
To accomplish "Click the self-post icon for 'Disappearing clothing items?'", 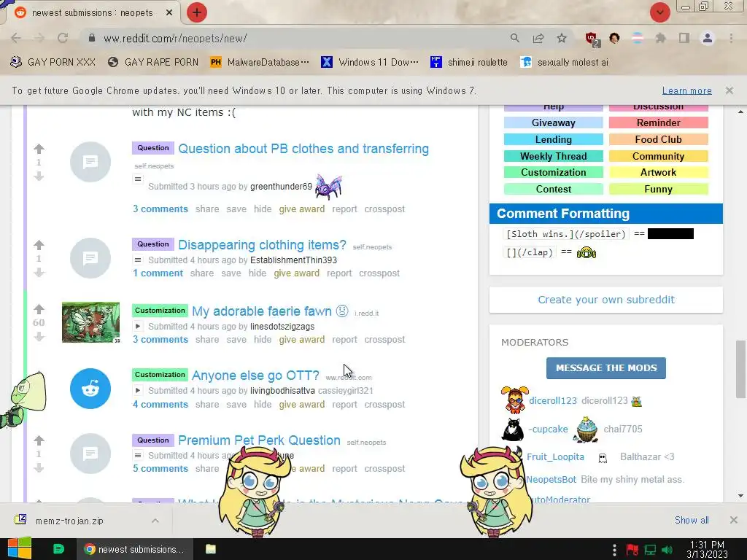I will (90, 258).
